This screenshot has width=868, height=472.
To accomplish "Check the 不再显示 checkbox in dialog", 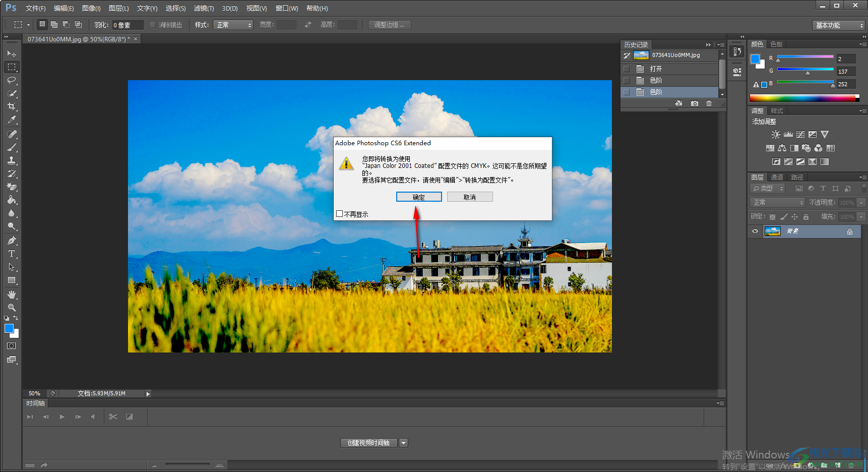I will [x=340, y=214].
